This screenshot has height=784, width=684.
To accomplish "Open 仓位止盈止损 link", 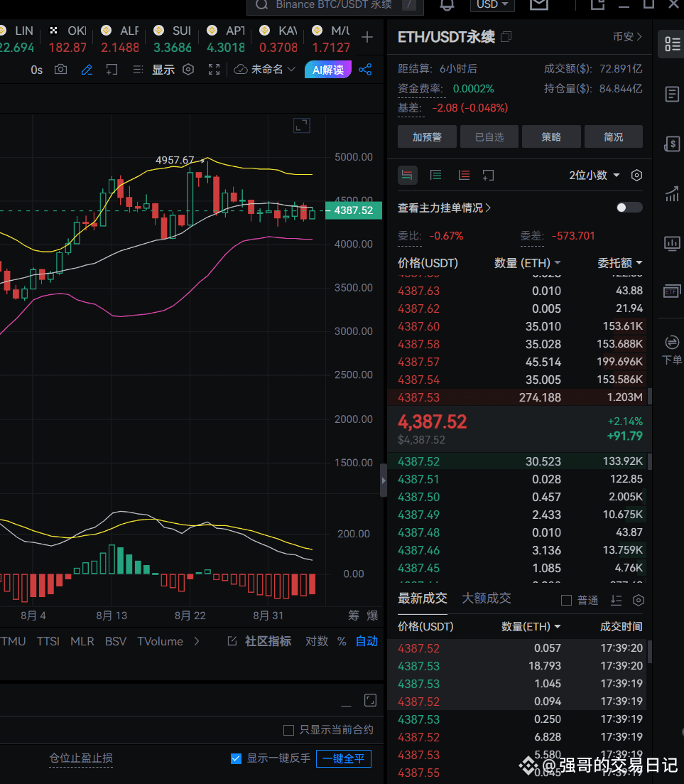I will (81, 758).
